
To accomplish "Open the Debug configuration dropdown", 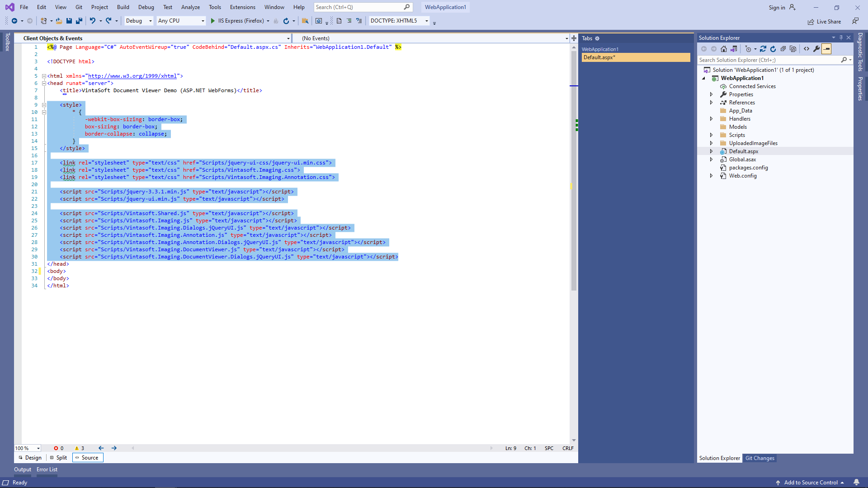I will click(138, 20).
